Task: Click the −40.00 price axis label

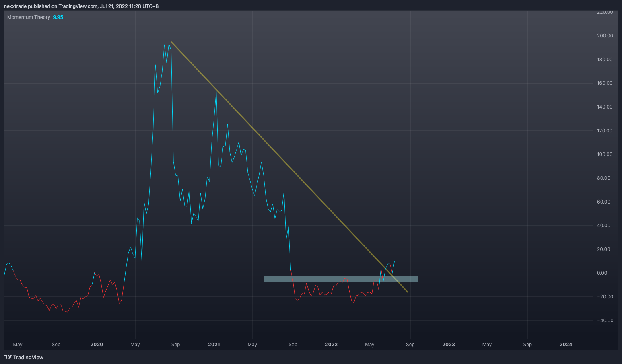Action: click(x=605, y=321)
